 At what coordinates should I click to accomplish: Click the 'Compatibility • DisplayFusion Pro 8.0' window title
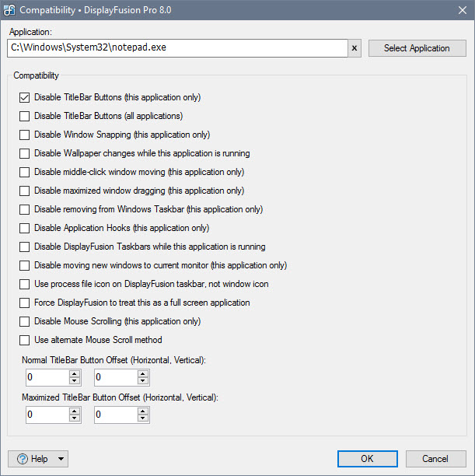(x=96, y=10)
